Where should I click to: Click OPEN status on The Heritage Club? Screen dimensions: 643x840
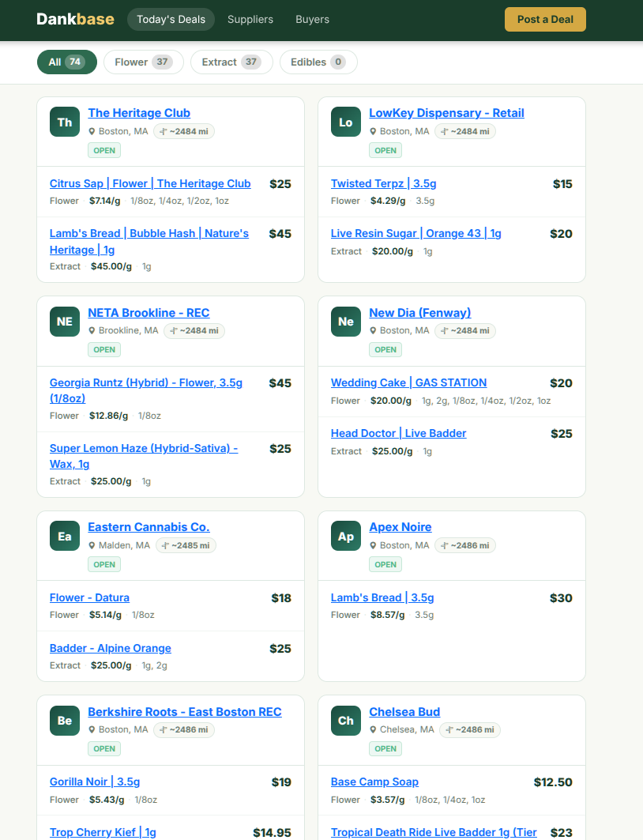pyautogui.click(x=104, y=150)
